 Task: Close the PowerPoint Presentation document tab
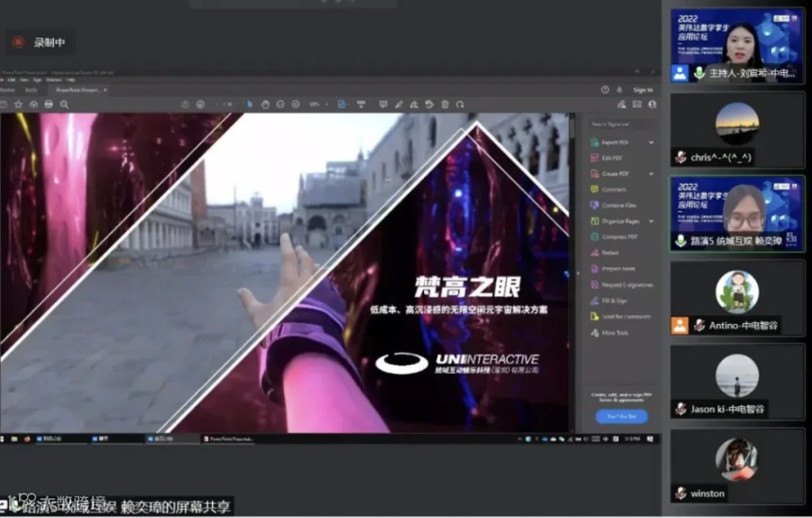tap(106, 89)
